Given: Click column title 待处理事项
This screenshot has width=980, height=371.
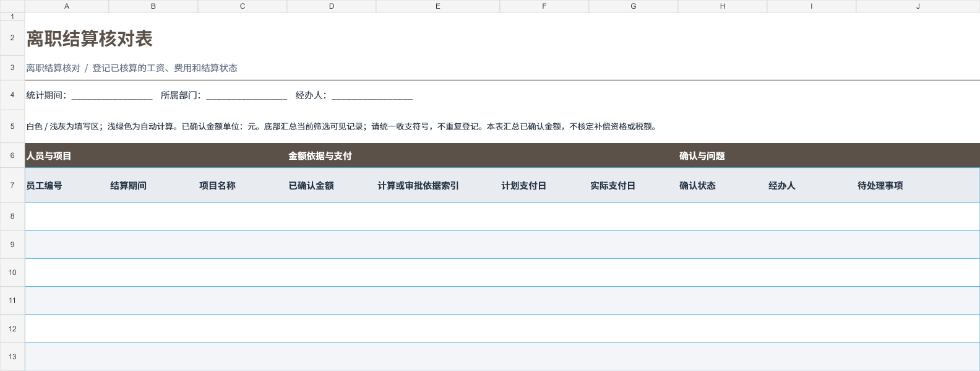Looking at the screenshot, I should point(880,186).
